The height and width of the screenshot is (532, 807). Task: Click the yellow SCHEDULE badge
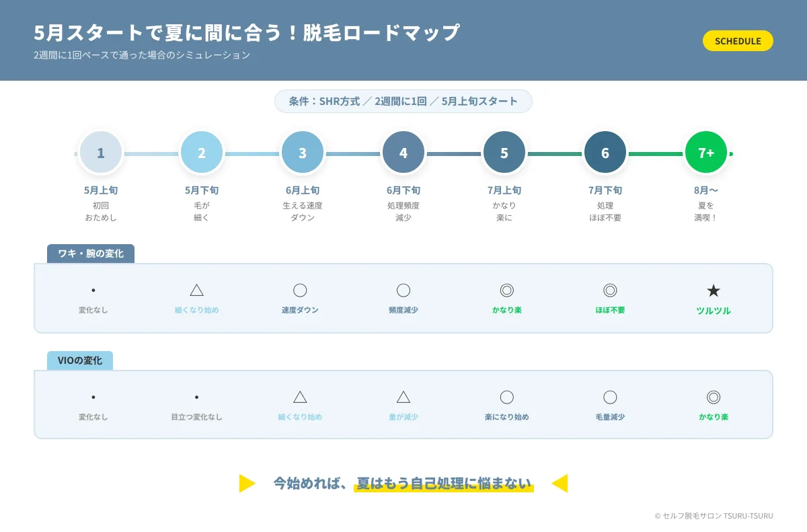(738, 41)
